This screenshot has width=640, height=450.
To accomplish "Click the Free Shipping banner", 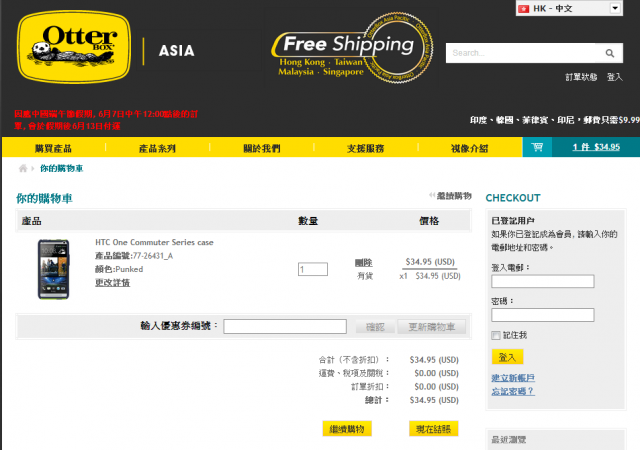I will 352,48.
